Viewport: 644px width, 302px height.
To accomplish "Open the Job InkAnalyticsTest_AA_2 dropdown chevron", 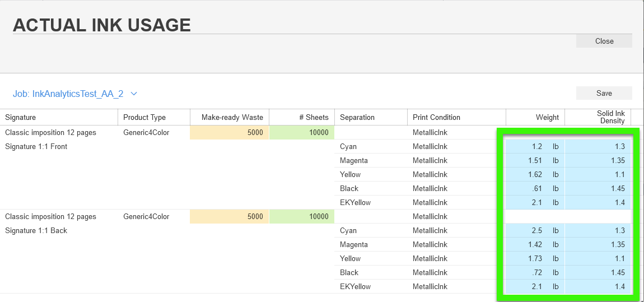I will tap(133, 94).
